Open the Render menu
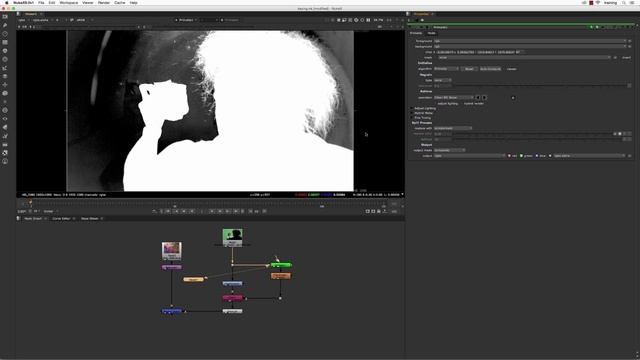This screenshot has width=640, height=360. [104, 2]
